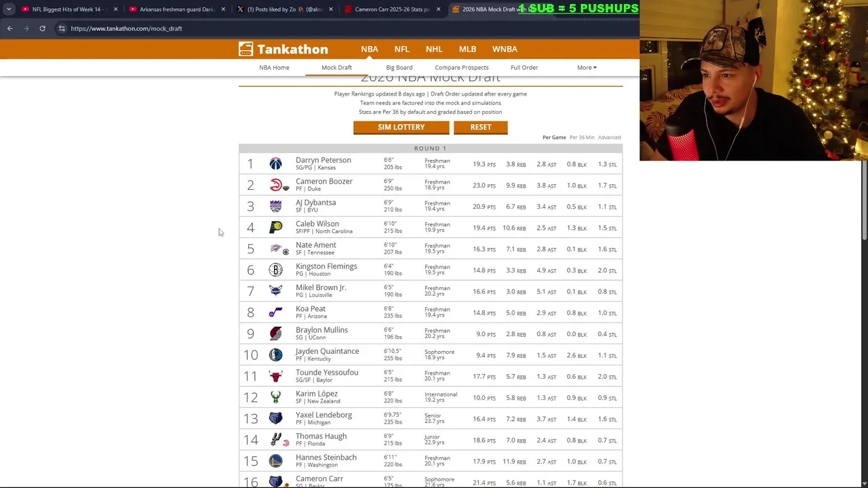Screen dimensions: 868x488
Task: Click Trail Blazers logo at pick 9
Action: click(275, 333)
